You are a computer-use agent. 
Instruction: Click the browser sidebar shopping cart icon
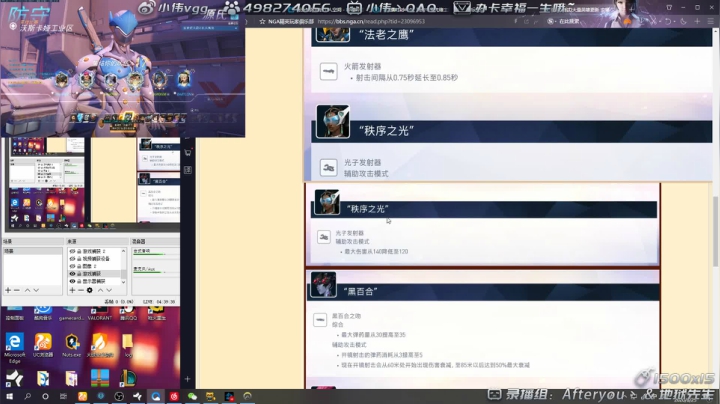point(188,153)
